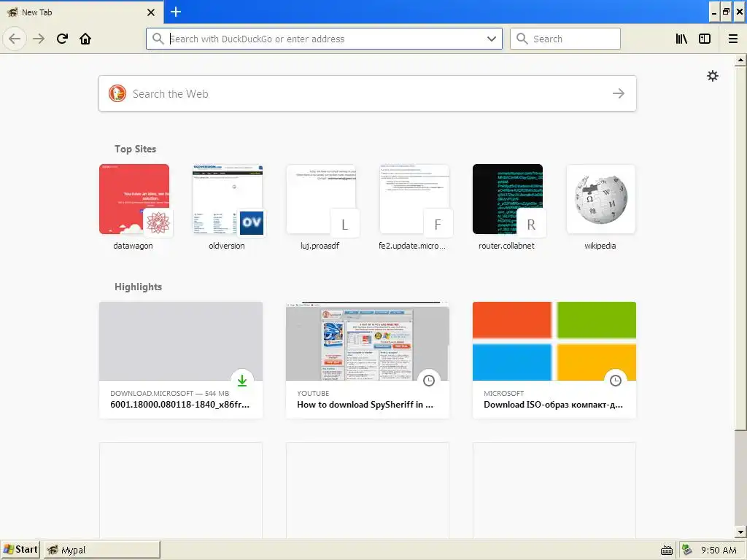
Task: Open new tab page settings gear
Action: [712, 76]
